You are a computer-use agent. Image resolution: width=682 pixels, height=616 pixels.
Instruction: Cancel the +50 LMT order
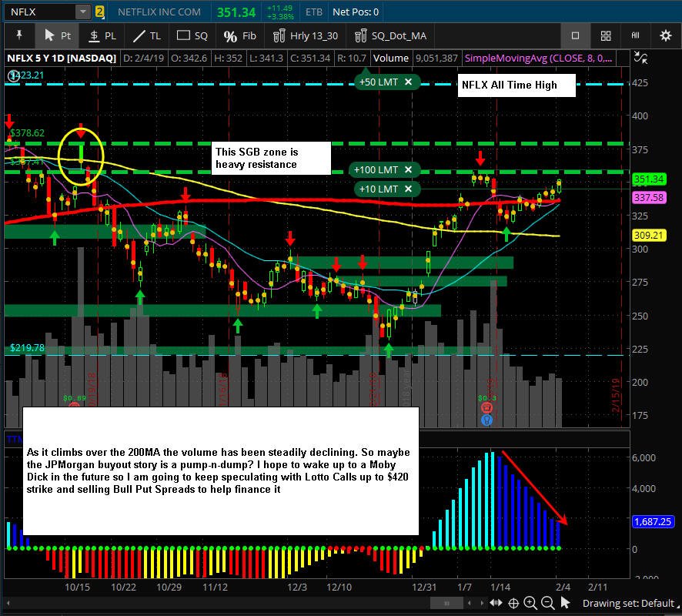(408, 82)
